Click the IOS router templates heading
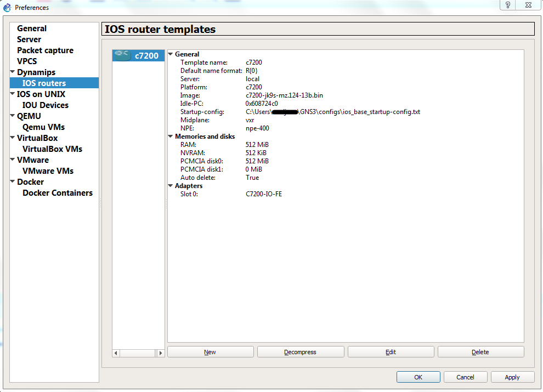 click(x=160, y=29)
